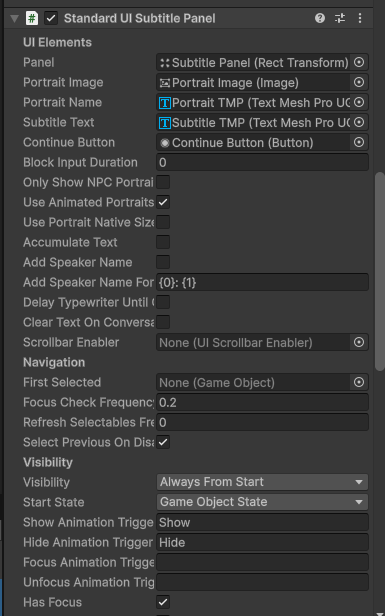Open object picker for Continue Button field

(359, 142)
